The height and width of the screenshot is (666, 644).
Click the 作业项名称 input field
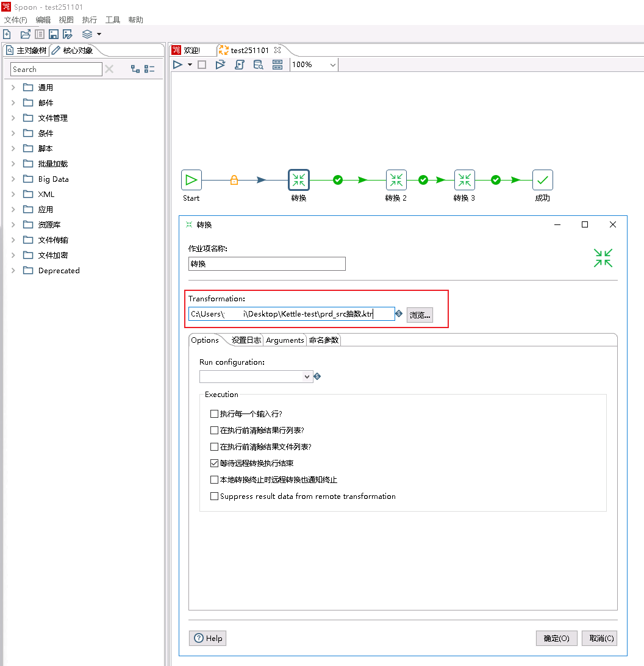click(267, 263)
